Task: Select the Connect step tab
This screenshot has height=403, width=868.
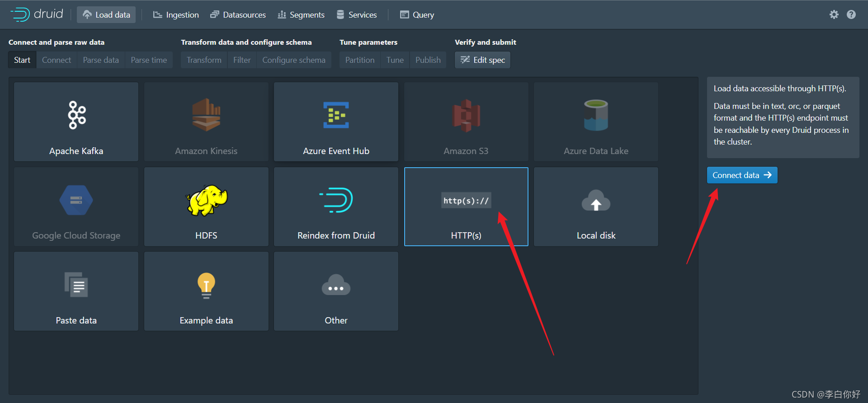Action: point(57,60)
